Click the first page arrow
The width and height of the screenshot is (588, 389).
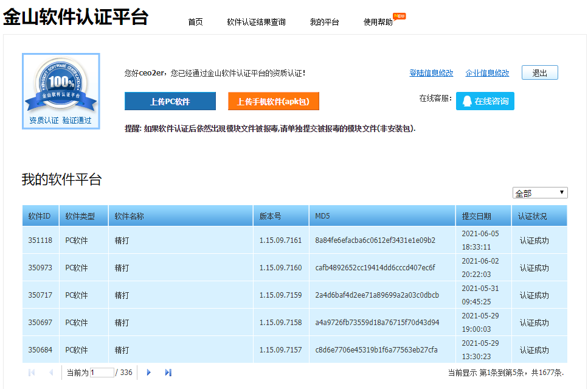tap(32, 373)
